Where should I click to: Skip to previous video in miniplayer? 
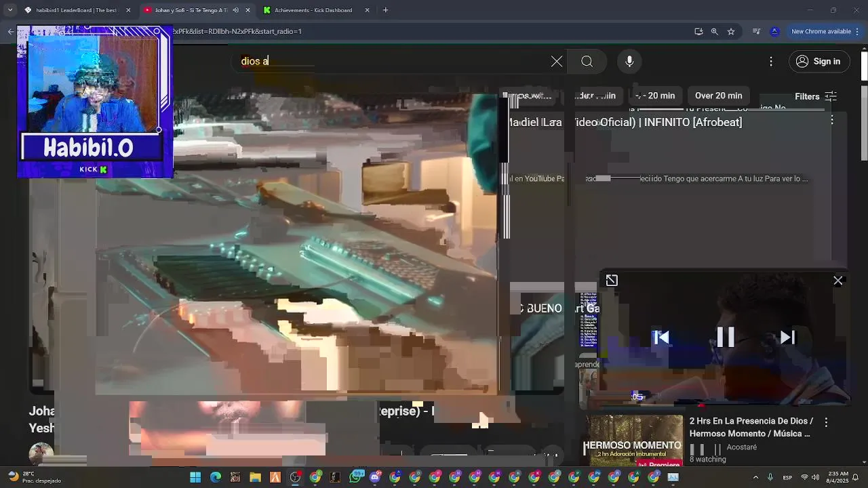662,337
